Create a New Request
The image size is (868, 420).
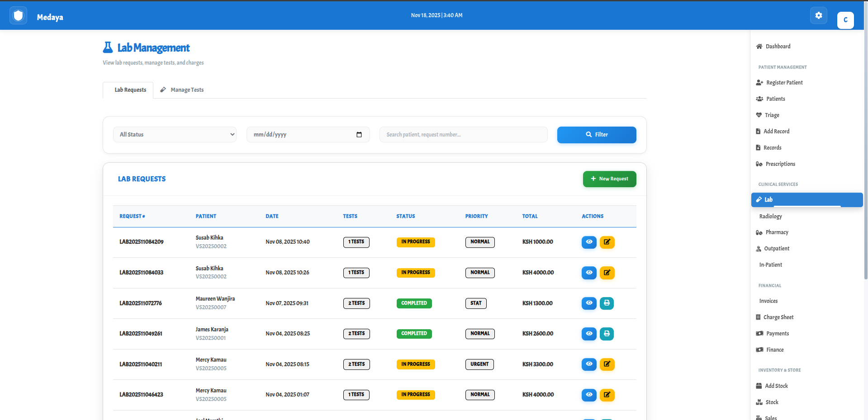coord(609,179)
